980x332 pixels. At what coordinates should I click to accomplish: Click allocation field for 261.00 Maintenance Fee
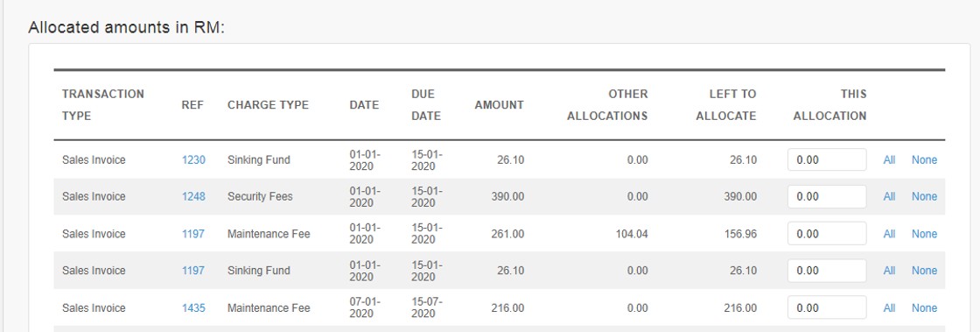(x=827, y=234)
